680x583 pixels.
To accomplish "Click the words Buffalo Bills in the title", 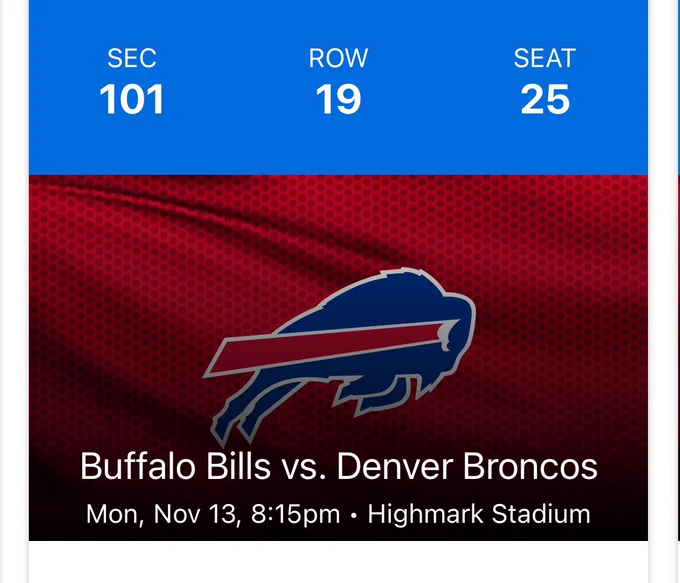I will (175, 466).
